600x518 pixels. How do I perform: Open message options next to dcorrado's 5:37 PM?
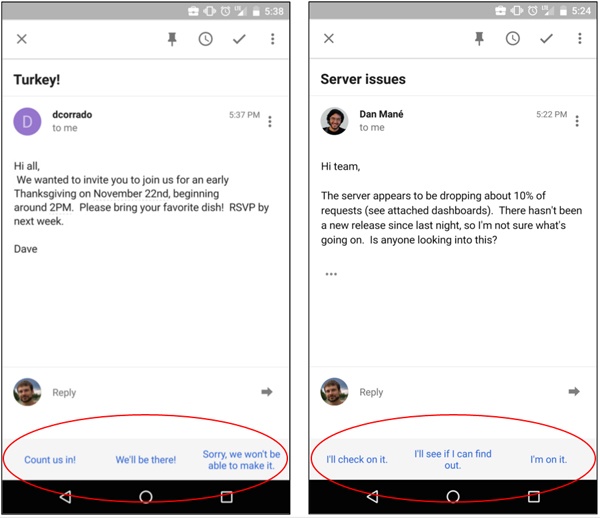tap(270, 122)
